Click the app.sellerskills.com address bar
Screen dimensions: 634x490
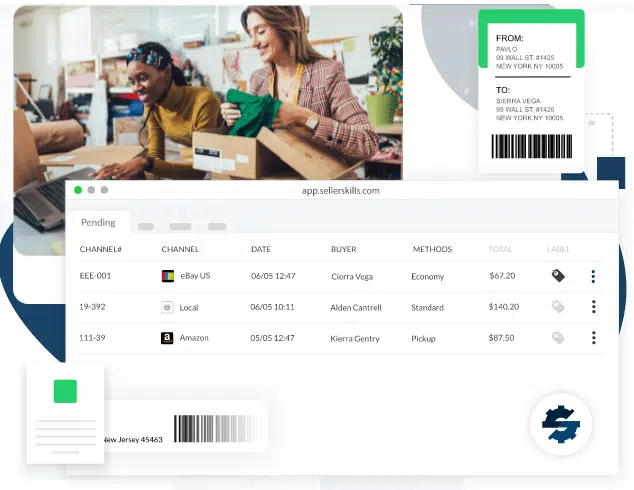341,191
